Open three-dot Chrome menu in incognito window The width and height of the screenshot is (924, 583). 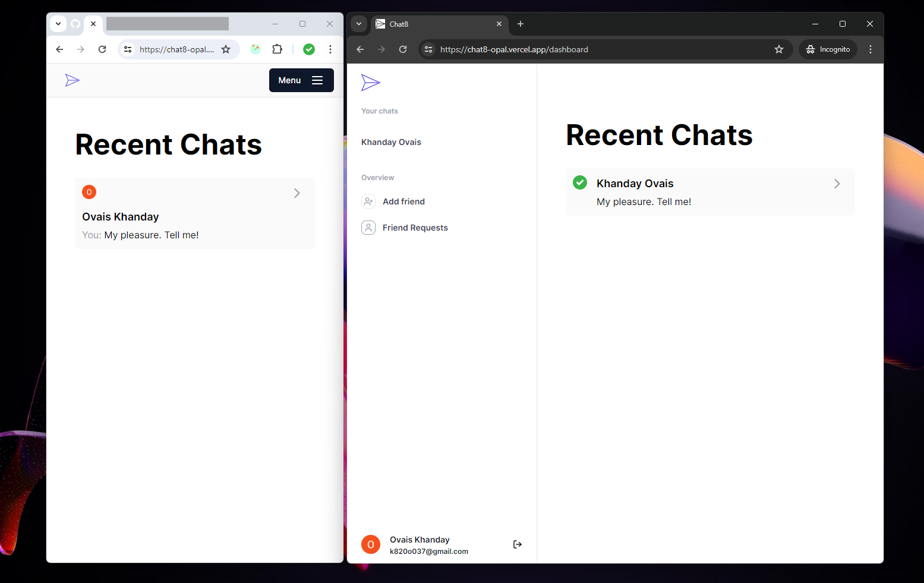[871, 49]
